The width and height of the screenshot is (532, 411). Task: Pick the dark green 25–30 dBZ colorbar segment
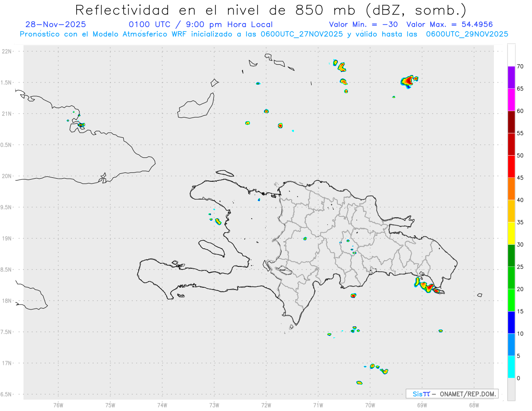coord(511,256)
